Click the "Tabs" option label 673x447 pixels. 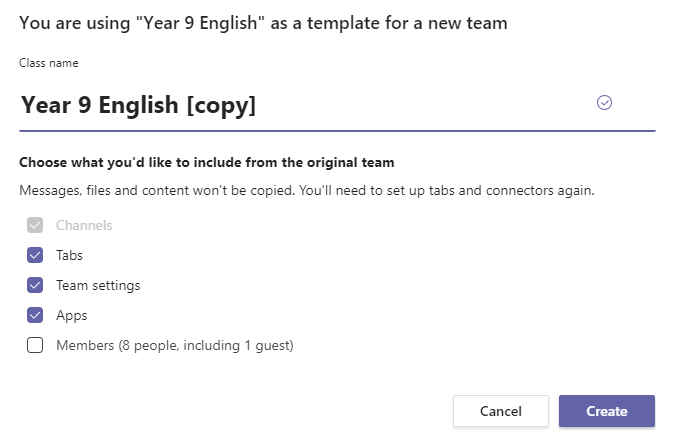[69, 255]
